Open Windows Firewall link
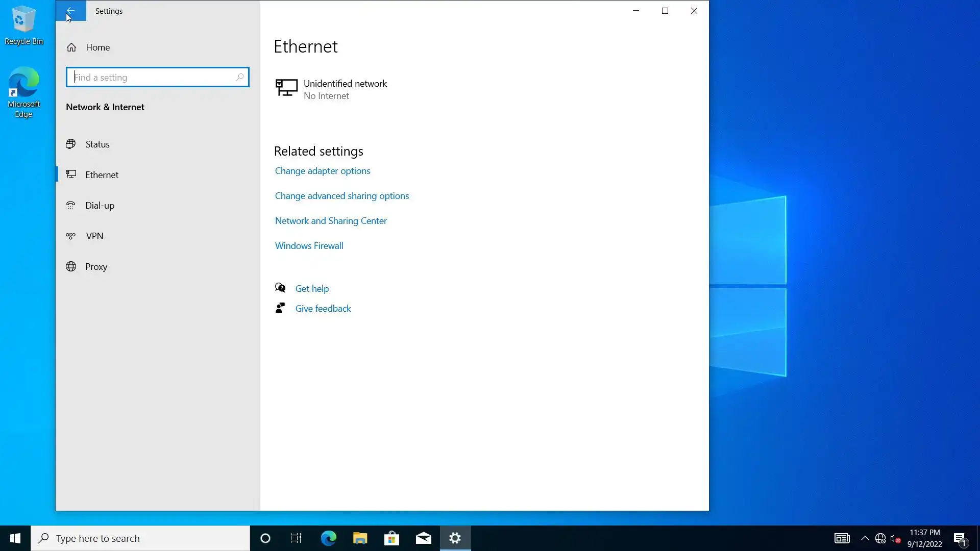This screenshot has height=551, width=980. coord(309,246)
